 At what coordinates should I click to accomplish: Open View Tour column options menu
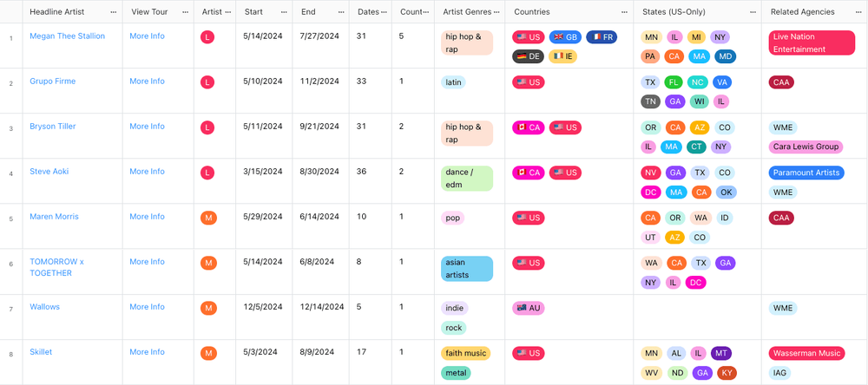185,11
